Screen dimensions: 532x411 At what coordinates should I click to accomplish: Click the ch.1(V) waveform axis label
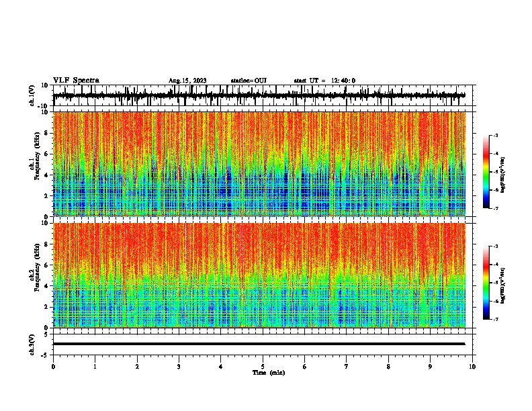[32, 95]
